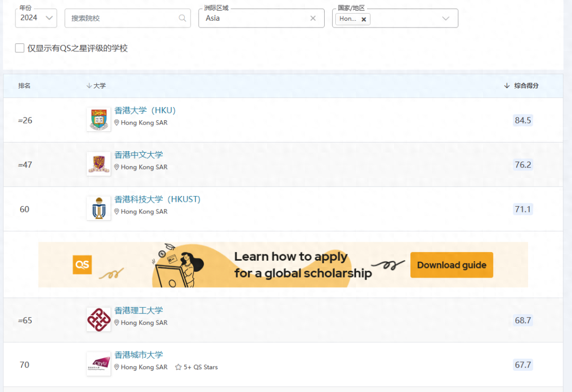The image size is (572, 392).
Task: Sort the table by 大学 column header
Action: (96, 86)
